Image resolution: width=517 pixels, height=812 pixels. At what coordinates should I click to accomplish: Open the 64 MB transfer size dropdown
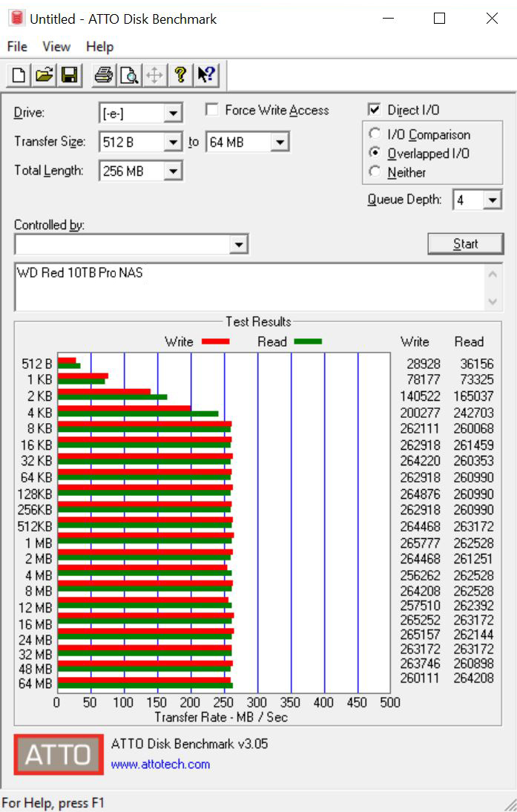pyautogui.click(x=280, y=142)
